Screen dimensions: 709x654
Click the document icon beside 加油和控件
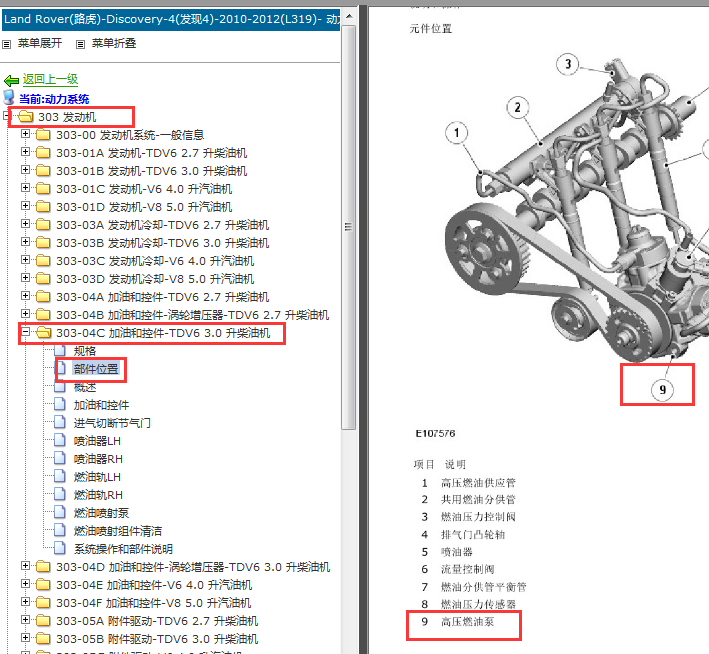pyautogui.click(x=60, y=404)
